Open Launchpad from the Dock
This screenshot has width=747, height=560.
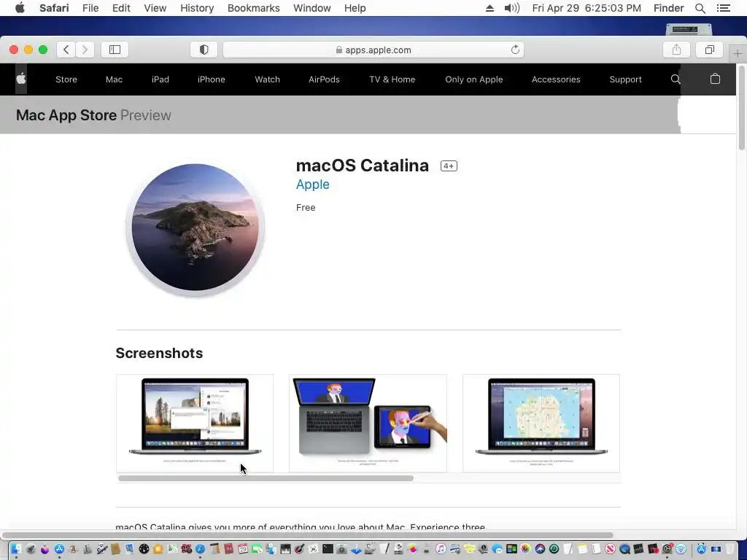tap(31, 549)
